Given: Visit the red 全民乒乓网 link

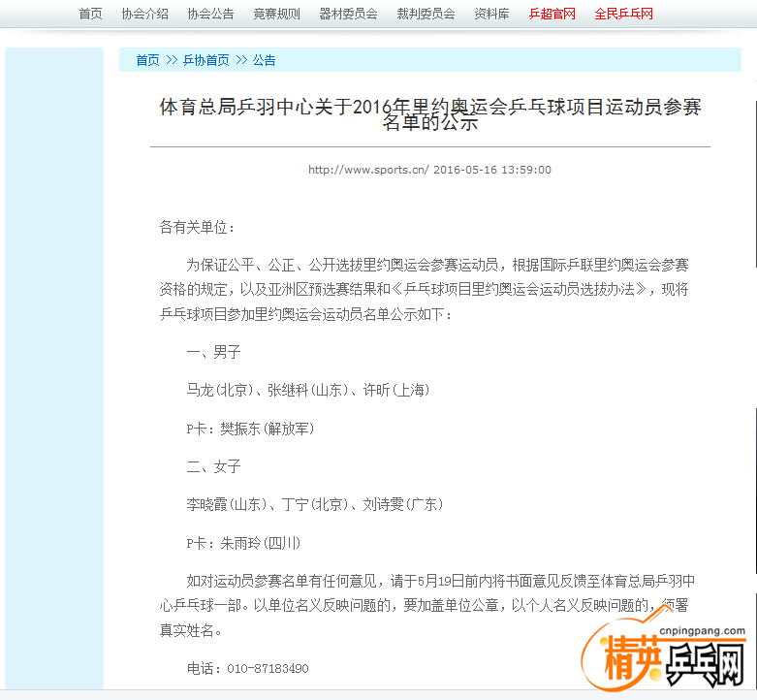Looking at the screenshot, I should coord(624,14).
